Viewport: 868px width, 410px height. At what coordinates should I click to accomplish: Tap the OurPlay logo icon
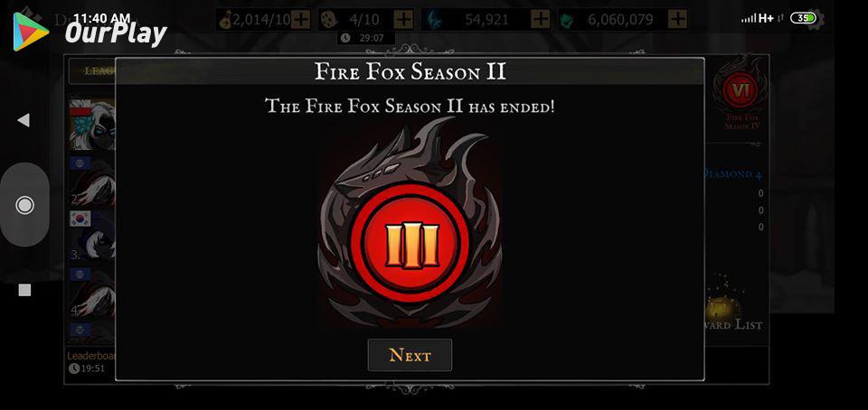click(x=31, y=32)
